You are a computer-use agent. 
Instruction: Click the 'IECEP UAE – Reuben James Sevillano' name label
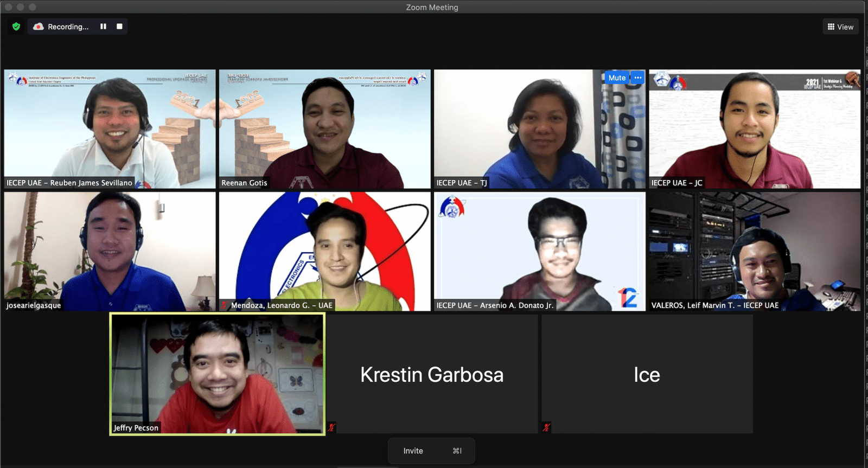(69, 183)
